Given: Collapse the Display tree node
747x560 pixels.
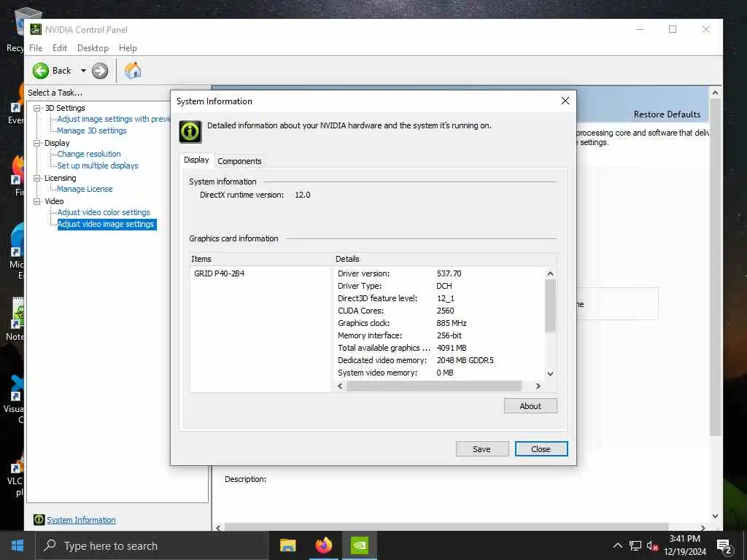Looking at the screenshot, I should (36, 143).
